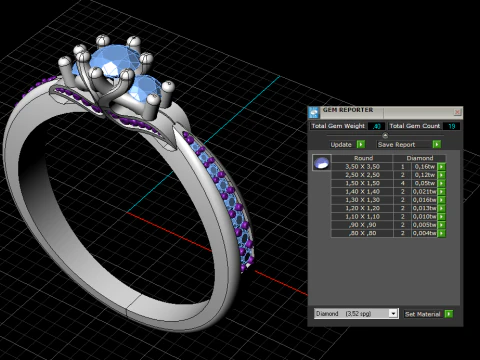
Task: Click the 0,021tw weight cell
Action: point(425,192)
